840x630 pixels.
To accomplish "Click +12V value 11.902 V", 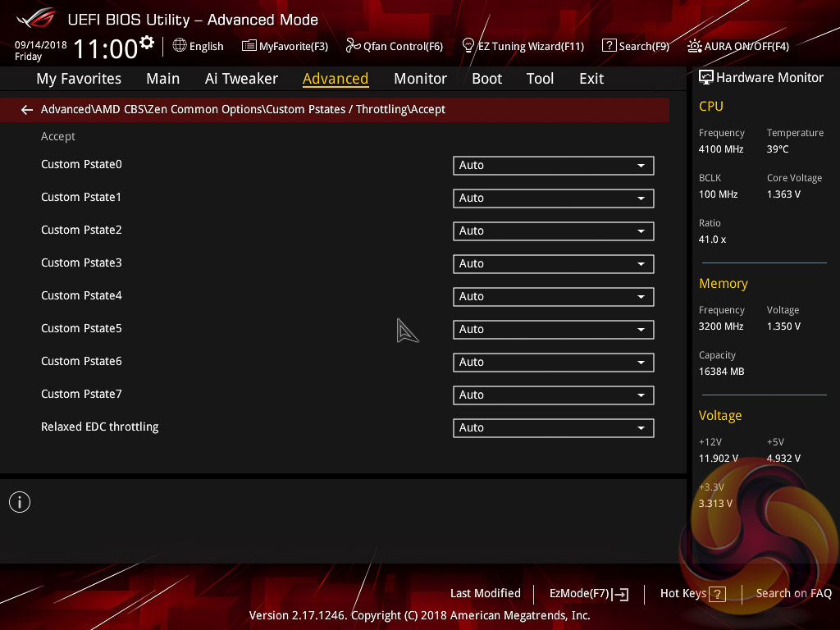I will coord(719,459).
